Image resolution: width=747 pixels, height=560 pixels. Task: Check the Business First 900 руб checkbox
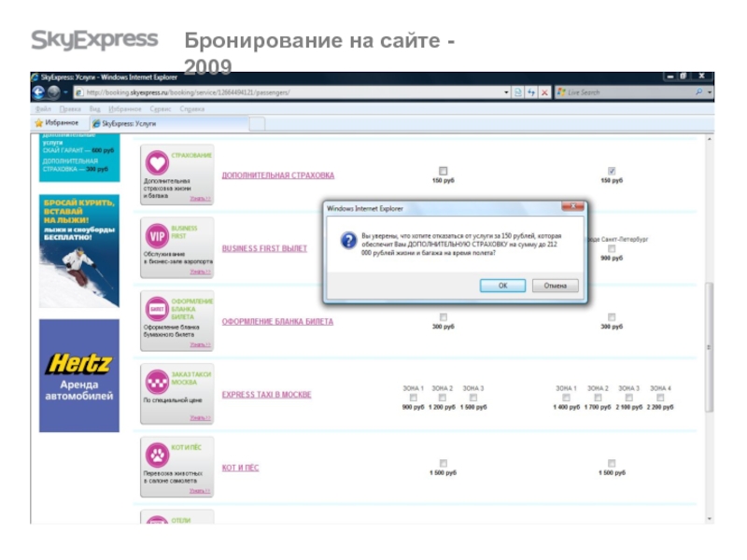[x=612, y=248]
